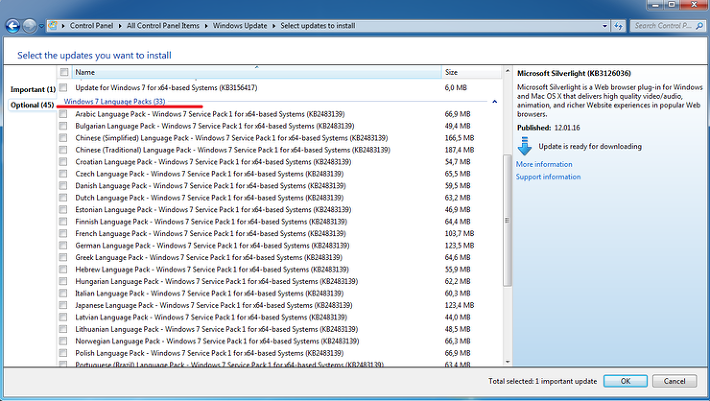Open the address bar history dropdown
Image resolution: width=710 pixels, height=401 pixels.
coord(604,26)
